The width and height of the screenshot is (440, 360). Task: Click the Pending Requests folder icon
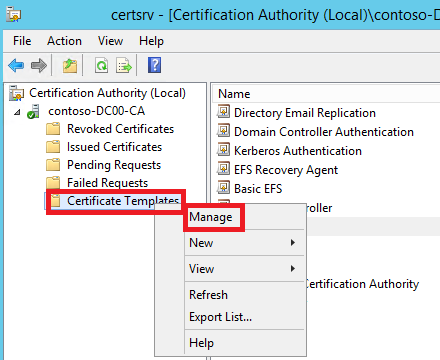(x=53, y=165)
